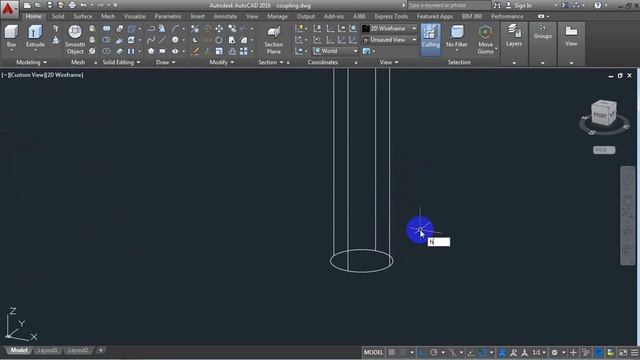The height and width of the screenshot is (360, 640).
Task: Open the Featured Apps ribbon tab
Action: coord(435,16)
